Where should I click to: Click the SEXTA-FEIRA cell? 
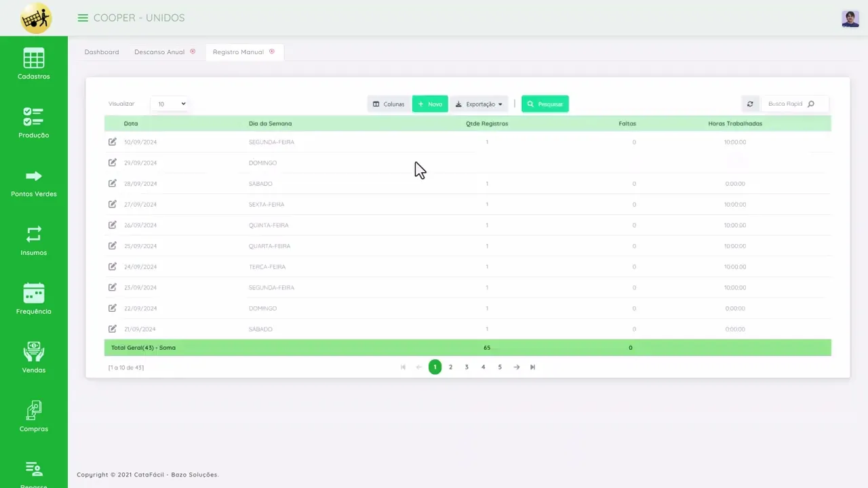267,204
